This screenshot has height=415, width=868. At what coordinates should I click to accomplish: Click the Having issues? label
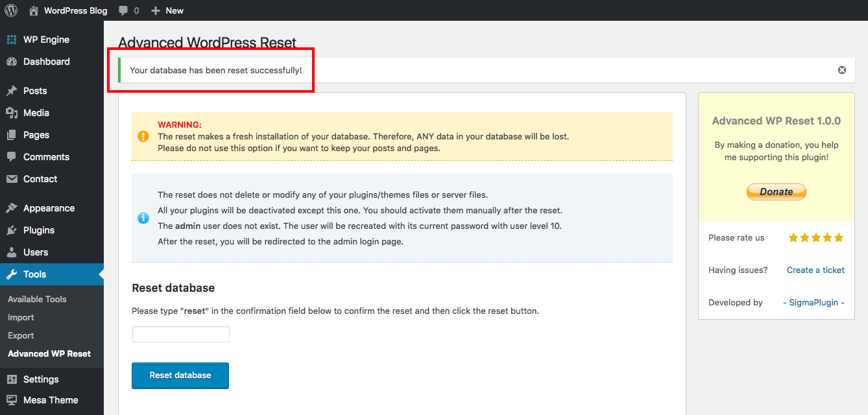click(x=738, y=270)
